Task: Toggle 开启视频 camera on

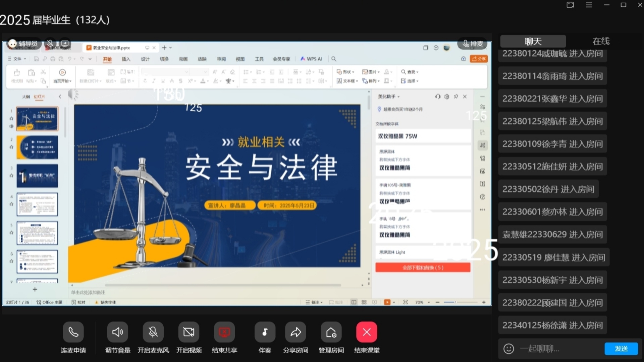Action: 189,332
